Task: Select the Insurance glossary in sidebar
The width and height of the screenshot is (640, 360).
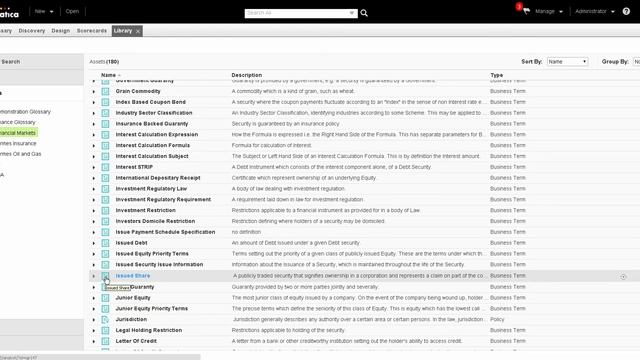Action: [x=18, y=143]
